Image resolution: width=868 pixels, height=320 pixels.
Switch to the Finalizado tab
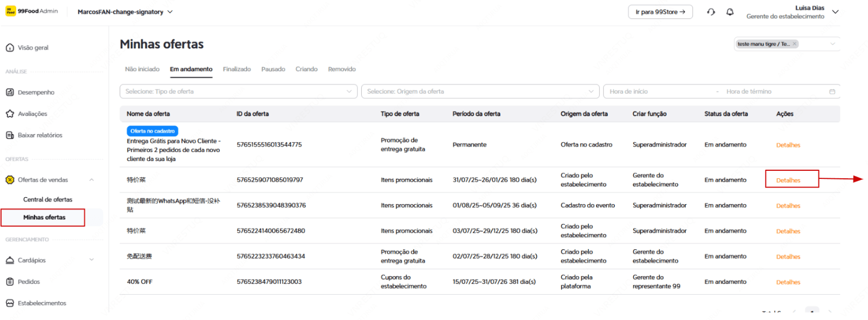pyautogui.click(x=236, y=69)
